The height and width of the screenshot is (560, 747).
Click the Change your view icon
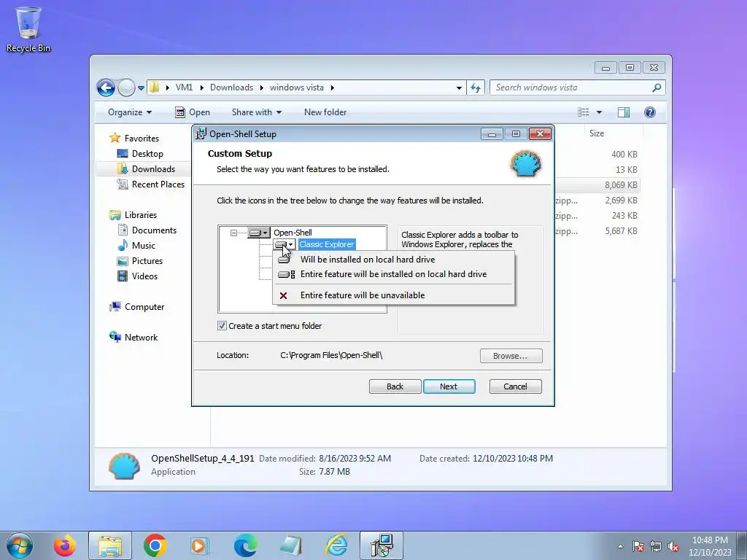[x=583, y=112]
